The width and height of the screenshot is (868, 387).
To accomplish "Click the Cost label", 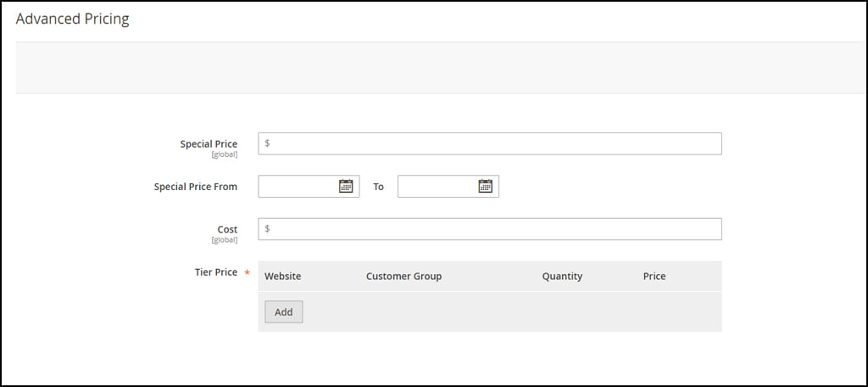I will (227, 229).
